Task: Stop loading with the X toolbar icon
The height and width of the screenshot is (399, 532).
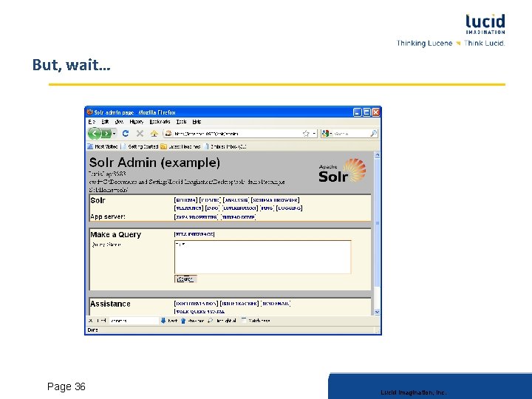Action: click(x=140, y=134)
